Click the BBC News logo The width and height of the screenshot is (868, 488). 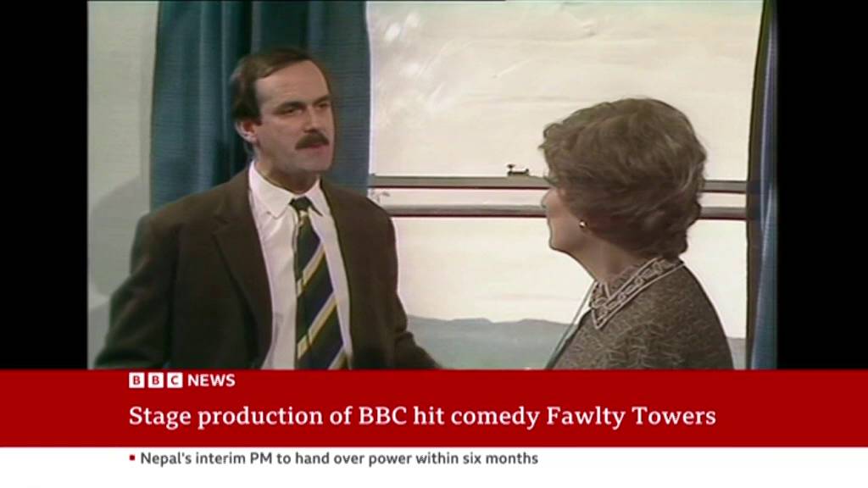click(182, 380)
